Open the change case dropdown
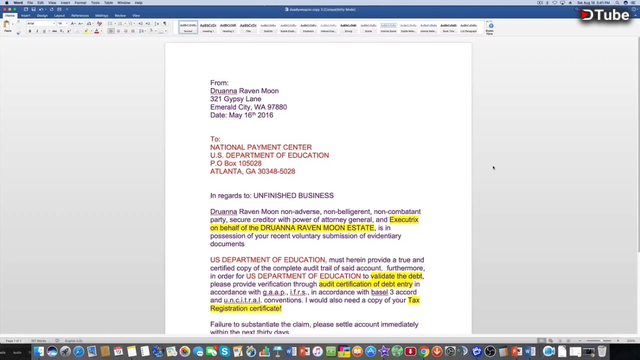The width and height of the screenshot is (640, 360). tap(90, 23)
